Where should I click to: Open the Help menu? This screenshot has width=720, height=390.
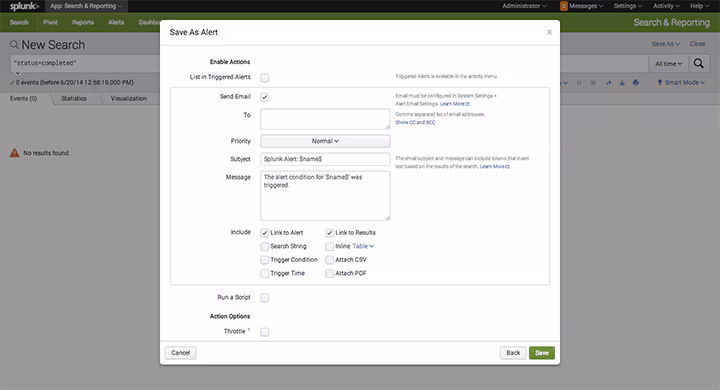point(699,6)
